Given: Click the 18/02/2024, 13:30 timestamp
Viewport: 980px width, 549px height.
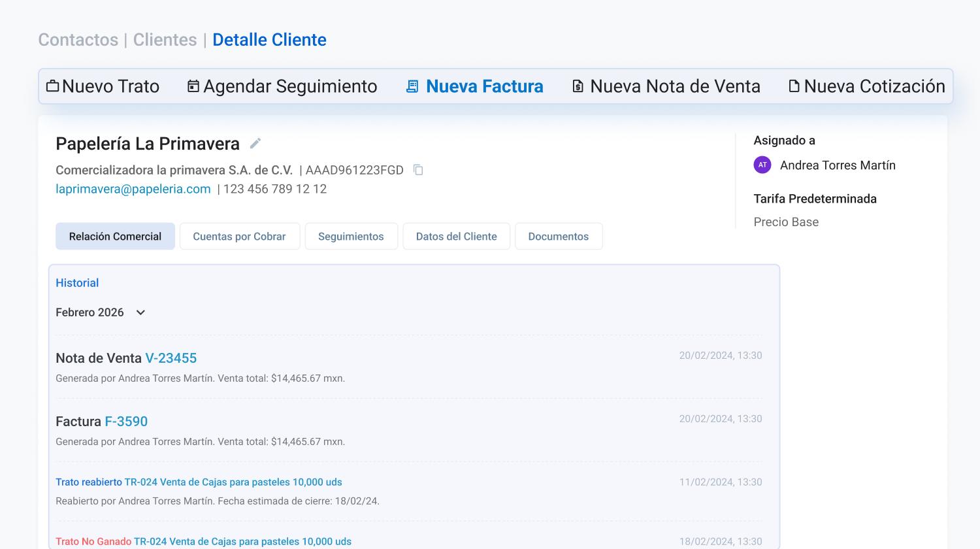Looking at the screenshot, I should point(721,542).
